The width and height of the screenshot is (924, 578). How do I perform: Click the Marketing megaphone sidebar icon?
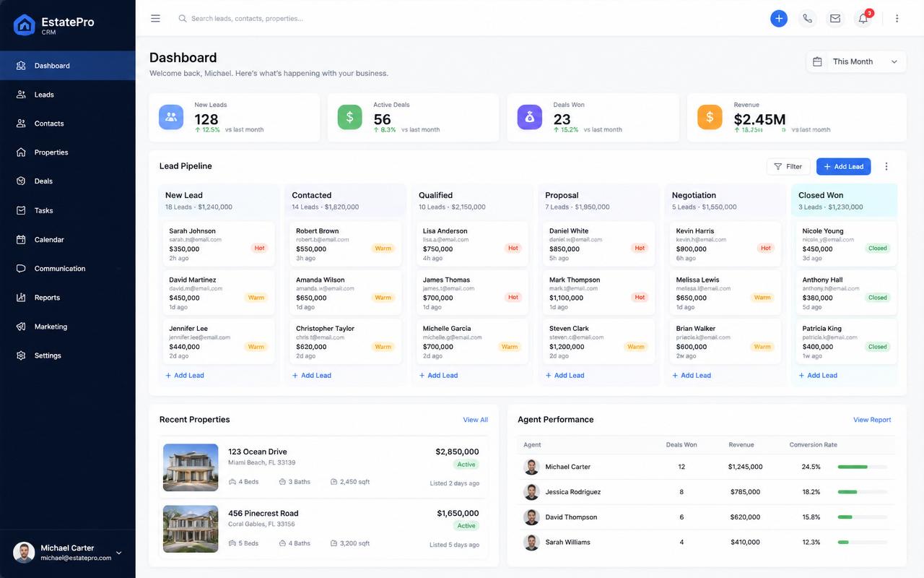pos(21,327)
